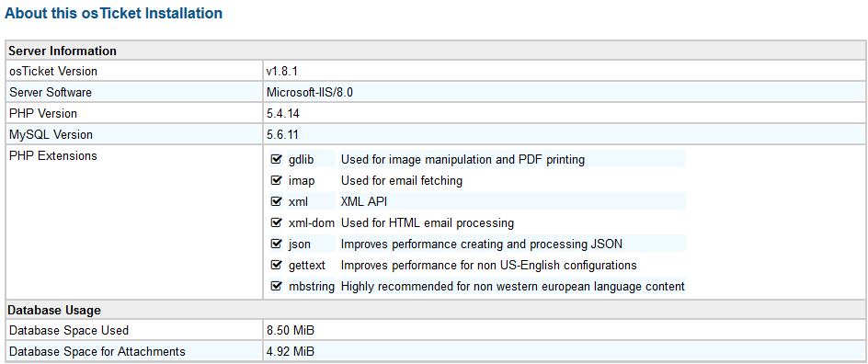
Task: Click the 'Database Space for Attachments' label
Action: pyautogui.click(x=97, y=352)
